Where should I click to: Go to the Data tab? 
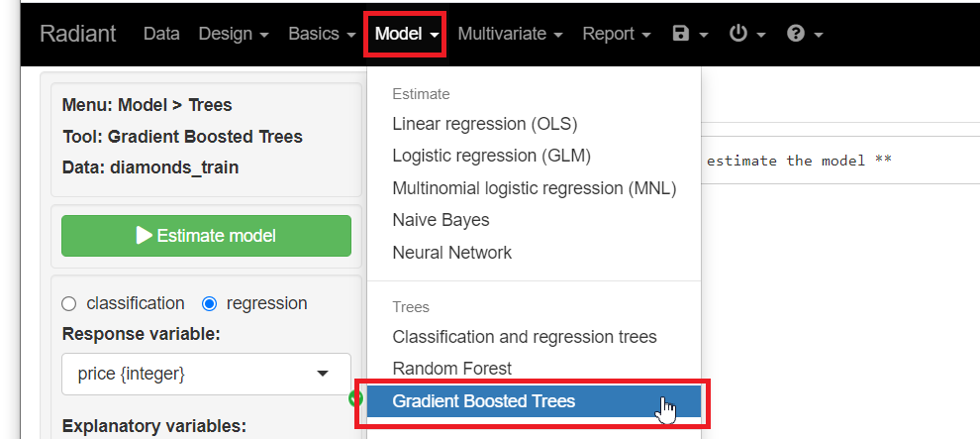(161, 34)
